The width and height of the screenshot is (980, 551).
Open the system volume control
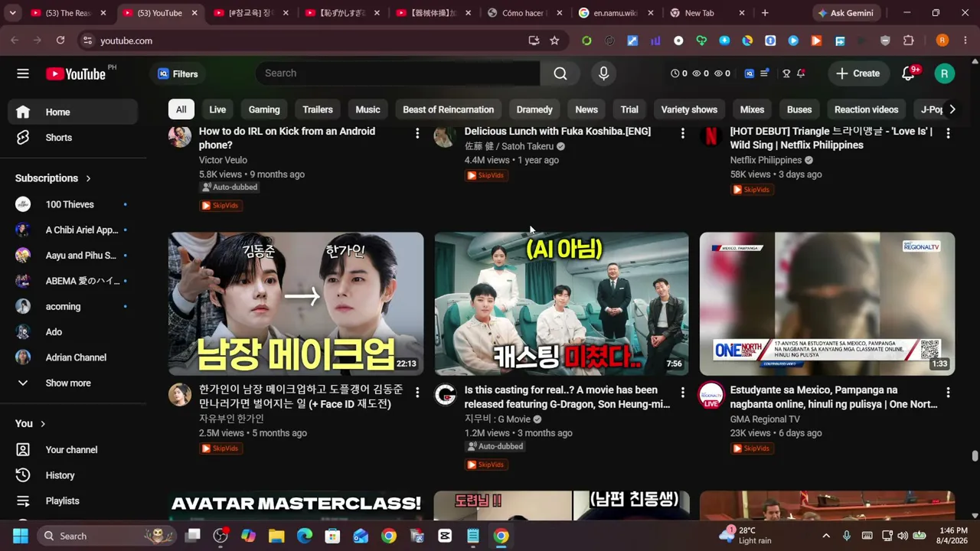pyautogui.click(x=903, y=536)
